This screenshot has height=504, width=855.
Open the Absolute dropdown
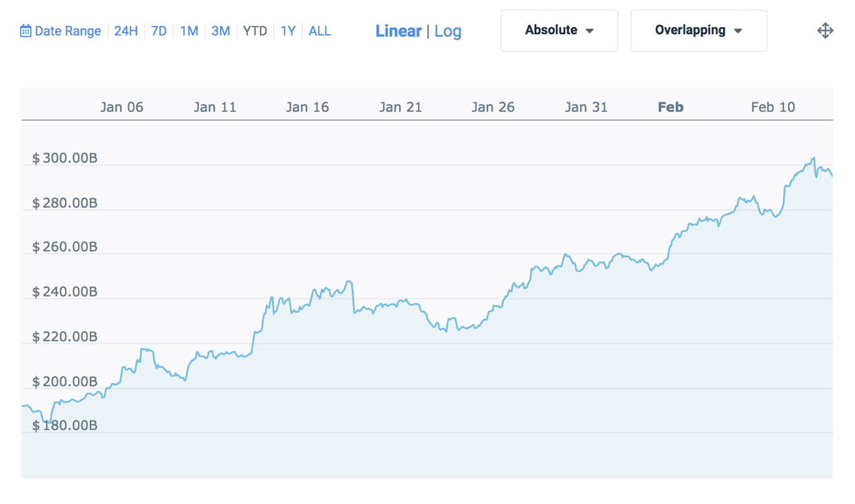click(x=559, y=30)
